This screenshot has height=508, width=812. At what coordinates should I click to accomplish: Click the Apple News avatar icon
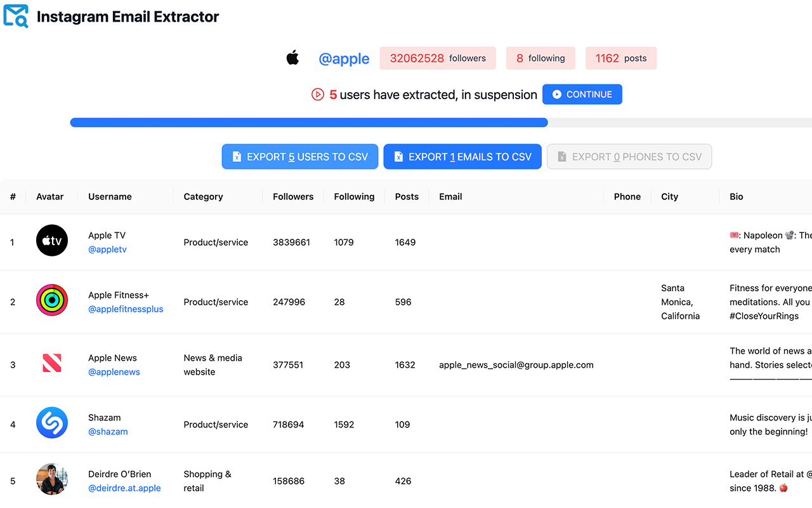52,363
